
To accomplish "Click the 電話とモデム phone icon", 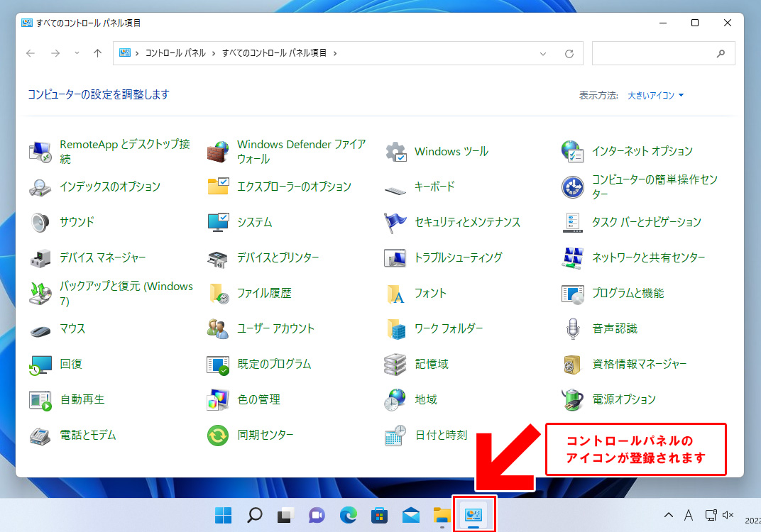I will tap(40, 436).
